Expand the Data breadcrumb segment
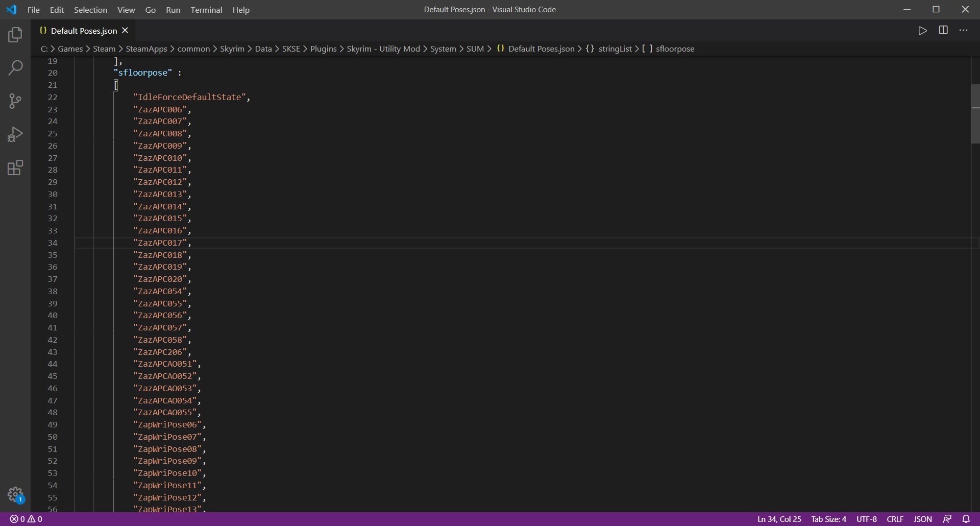Viewport: 980px width, 526px height. (x=263, y=49)
